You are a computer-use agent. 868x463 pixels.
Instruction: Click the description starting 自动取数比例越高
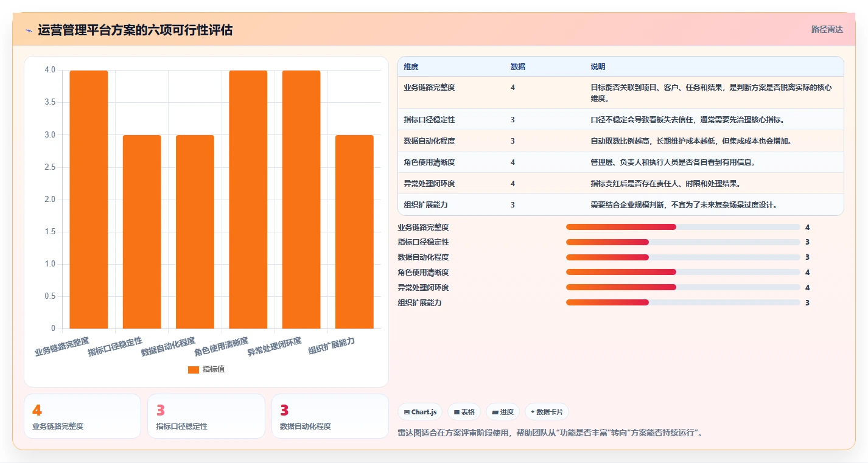click(x=691, y=141)
